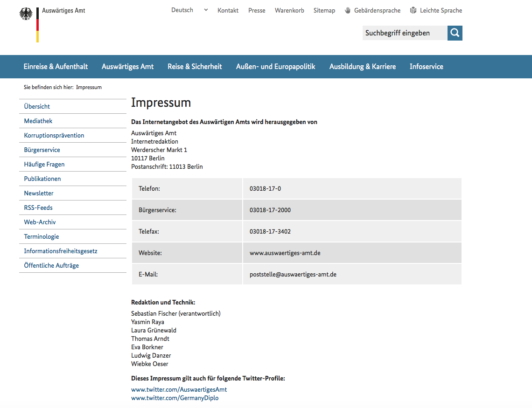Screen dimensions: 532x408
Task: Click the Website: label cell
Action: 187,253
